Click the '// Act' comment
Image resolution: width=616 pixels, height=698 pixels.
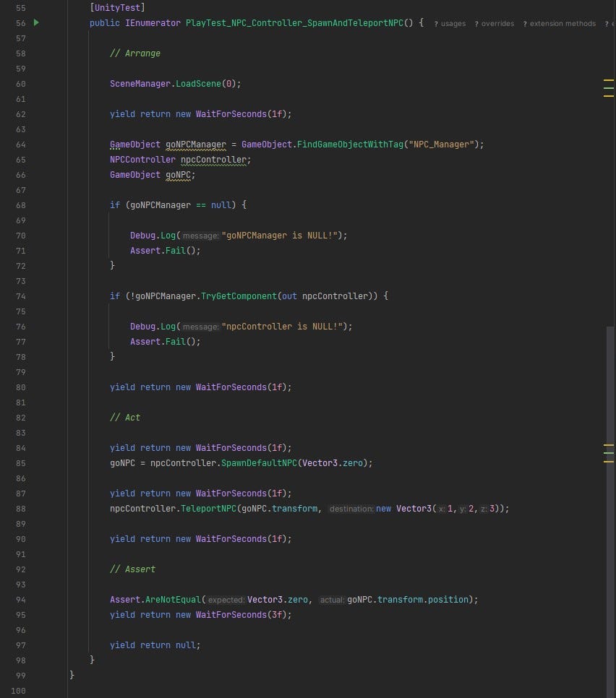tap(125, 418)
